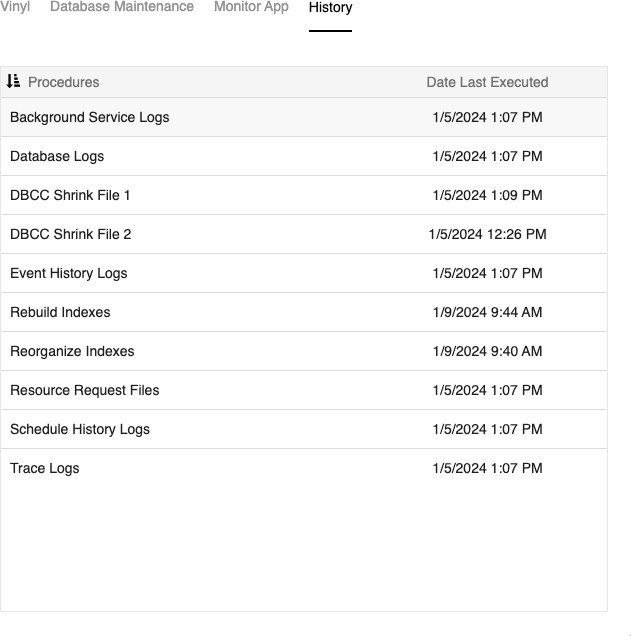631x636 pixels.
Task: Sort by Date Last Executed header
Action: pyautogui.click(x=487, y=82)
